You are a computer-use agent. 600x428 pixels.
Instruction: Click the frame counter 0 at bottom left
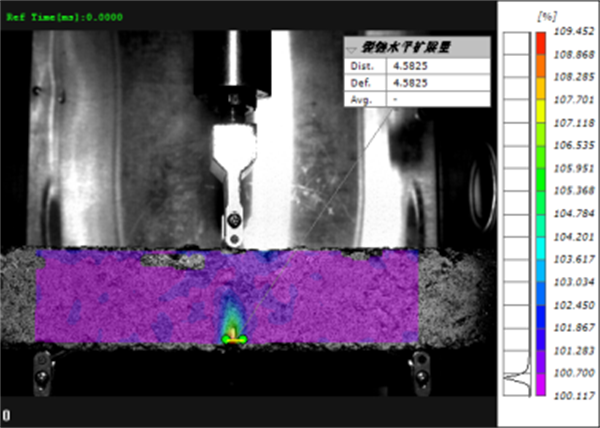tap(6, 414)
